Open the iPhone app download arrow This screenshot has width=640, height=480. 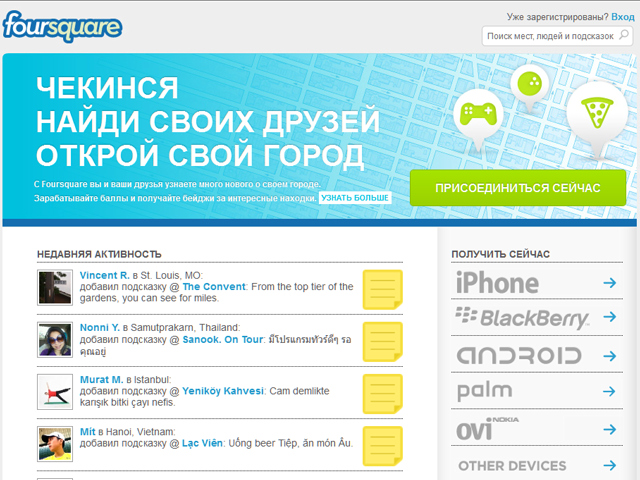click(x=609, y=283)
